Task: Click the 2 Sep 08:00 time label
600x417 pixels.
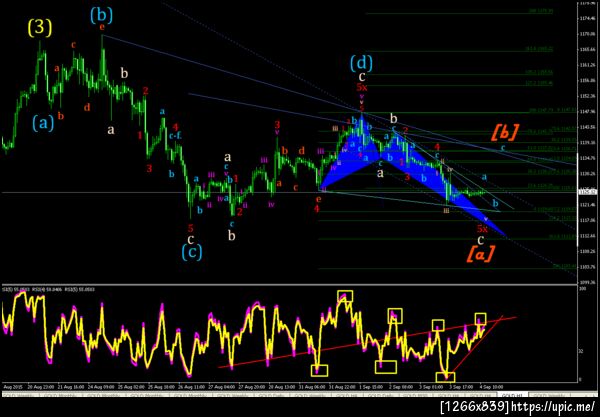Action: 401,387
